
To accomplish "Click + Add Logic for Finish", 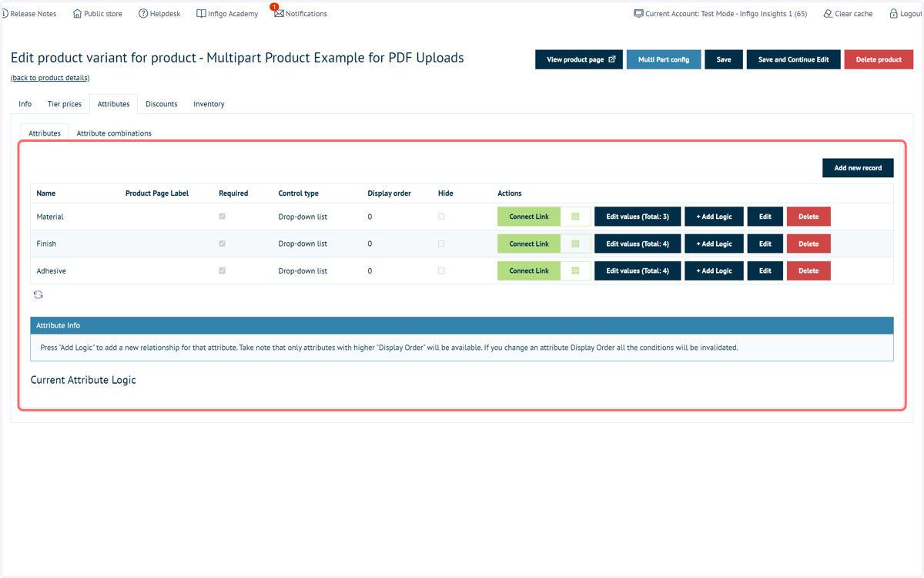I will point(714,244).
